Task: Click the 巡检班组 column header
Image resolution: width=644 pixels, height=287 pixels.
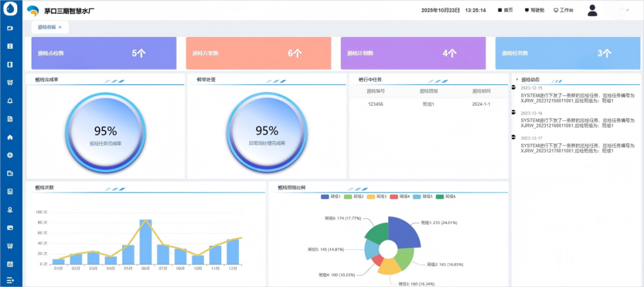Action: (x=428, y=91)
